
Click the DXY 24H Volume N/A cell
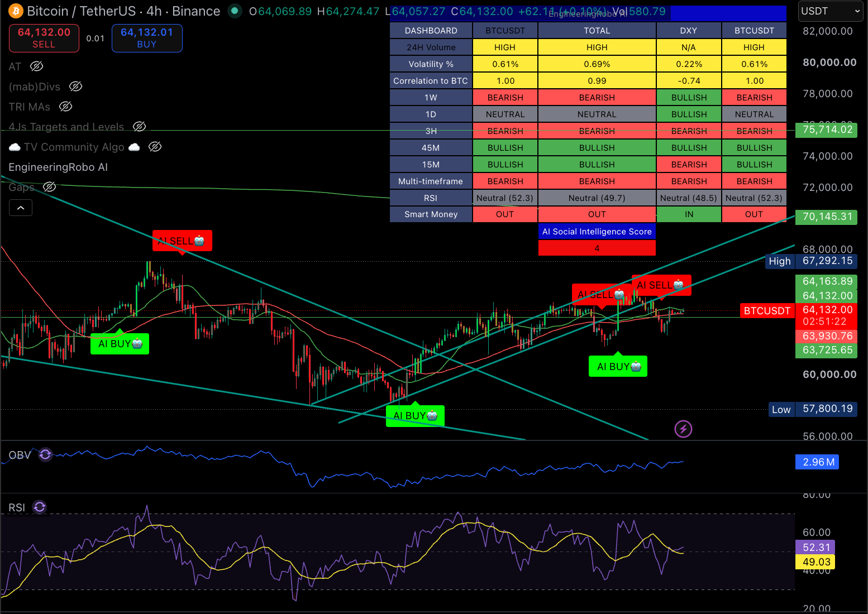click(689, 47)
